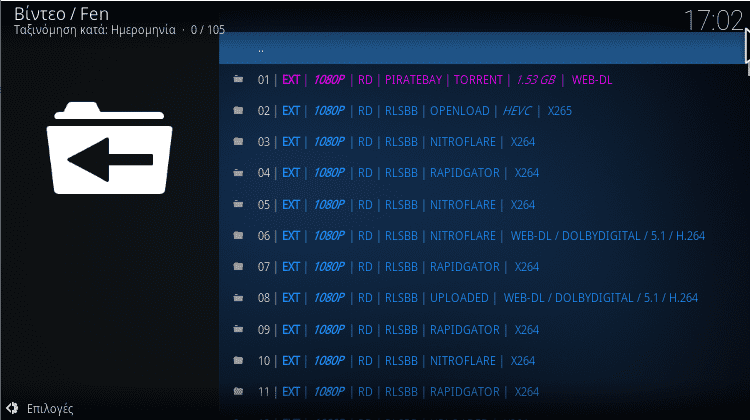Image resolution: width=750 pixels, height=420 pixels.
Task: Choose source 04 RAPIDGATOR X264
Action: click(483, 173)
